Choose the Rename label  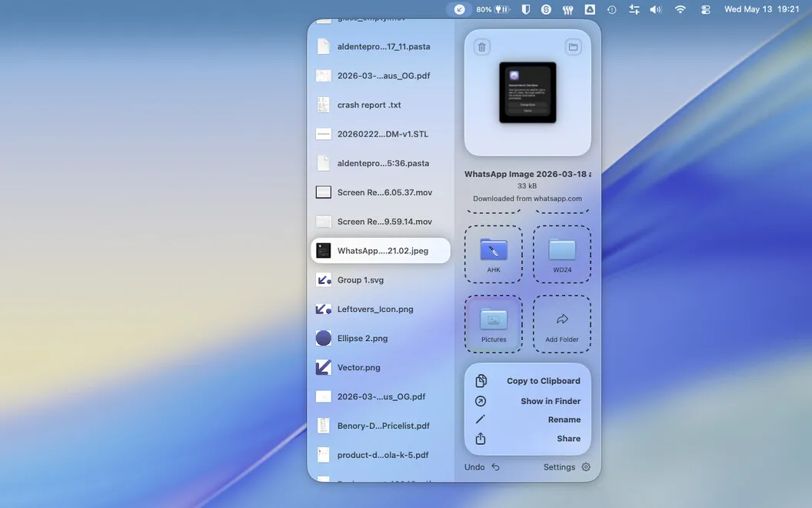coord(564,420)
